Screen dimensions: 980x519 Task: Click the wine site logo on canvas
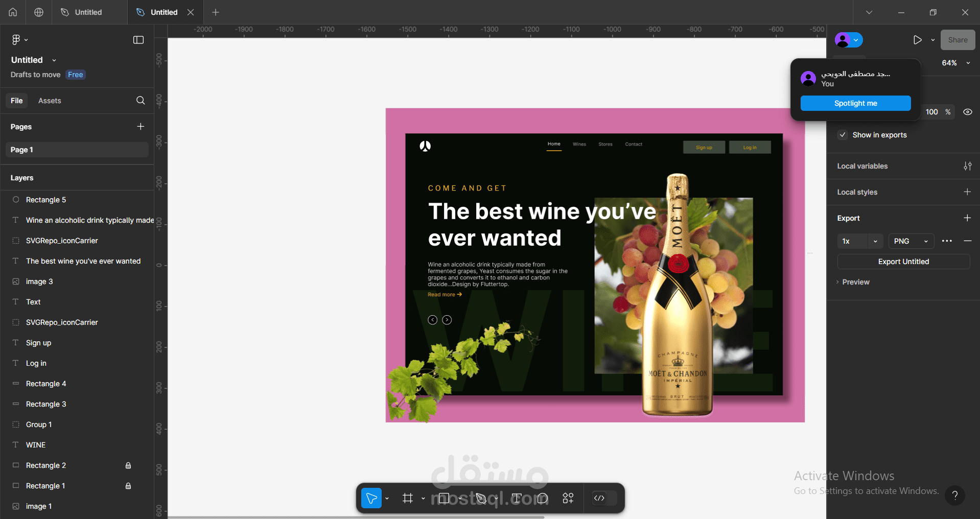(425, 146)
